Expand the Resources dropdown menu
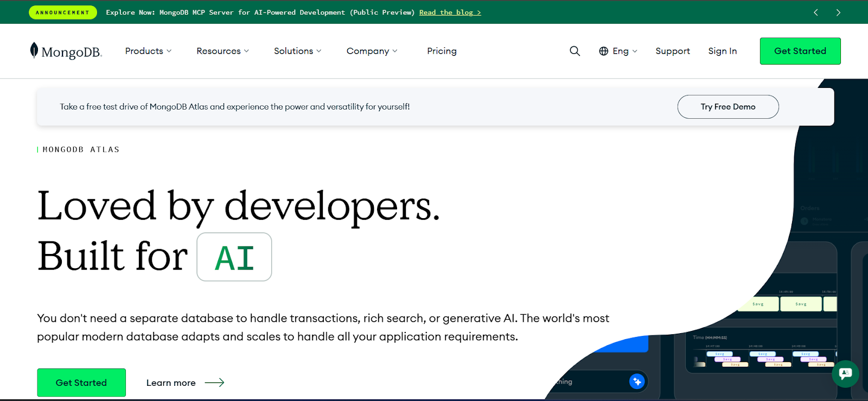Screen dimensions: 868x401 click(222, 51)
